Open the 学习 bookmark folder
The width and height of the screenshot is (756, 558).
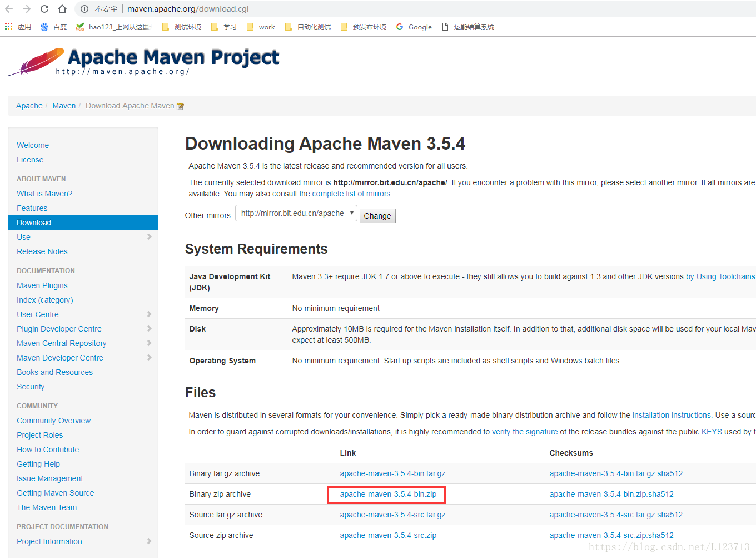(x=223, y=27)
